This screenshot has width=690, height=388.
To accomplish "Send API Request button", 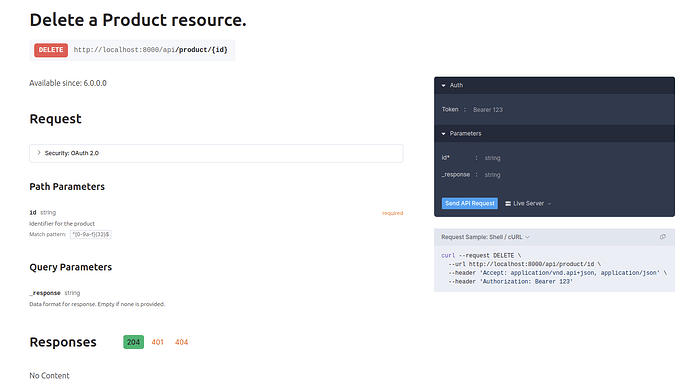I will pyautogui.click(x=470, y=203).
